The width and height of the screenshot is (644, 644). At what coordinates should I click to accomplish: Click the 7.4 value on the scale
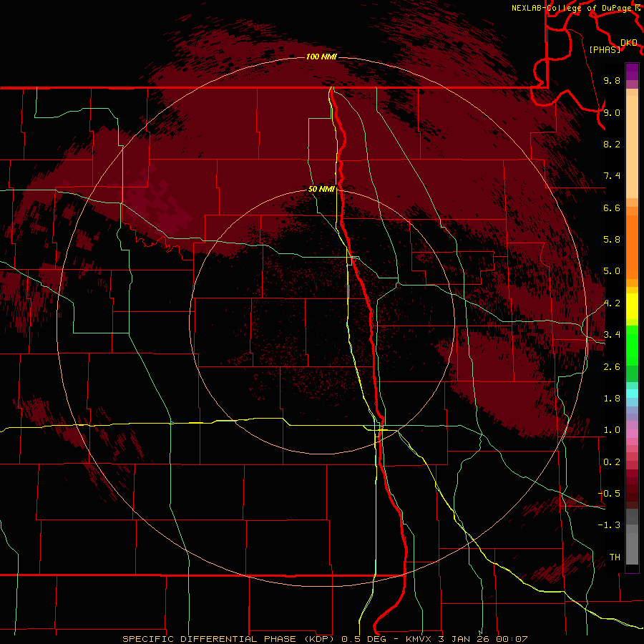612,176
